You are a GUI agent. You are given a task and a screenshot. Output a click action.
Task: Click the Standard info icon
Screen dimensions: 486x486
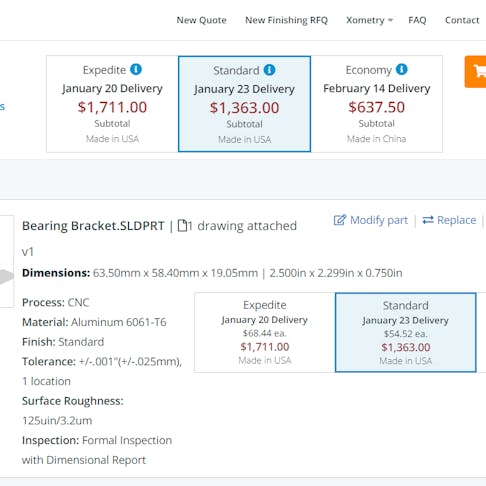pos(269,70)
